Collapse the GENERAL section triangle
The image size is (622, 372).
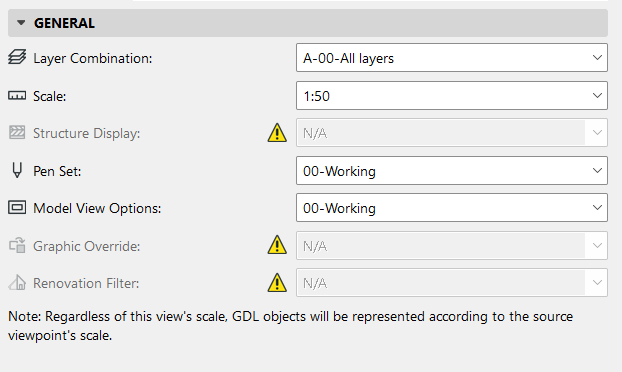(21, 23)
